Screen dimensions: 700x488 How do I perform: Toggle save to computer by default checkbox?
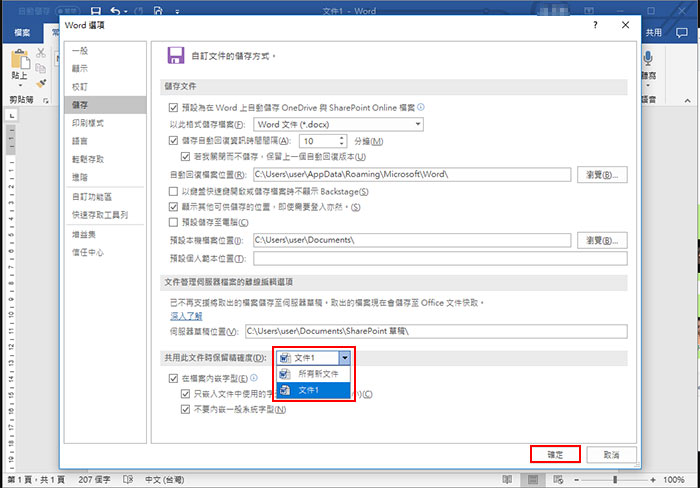click(x=173, y=222)
